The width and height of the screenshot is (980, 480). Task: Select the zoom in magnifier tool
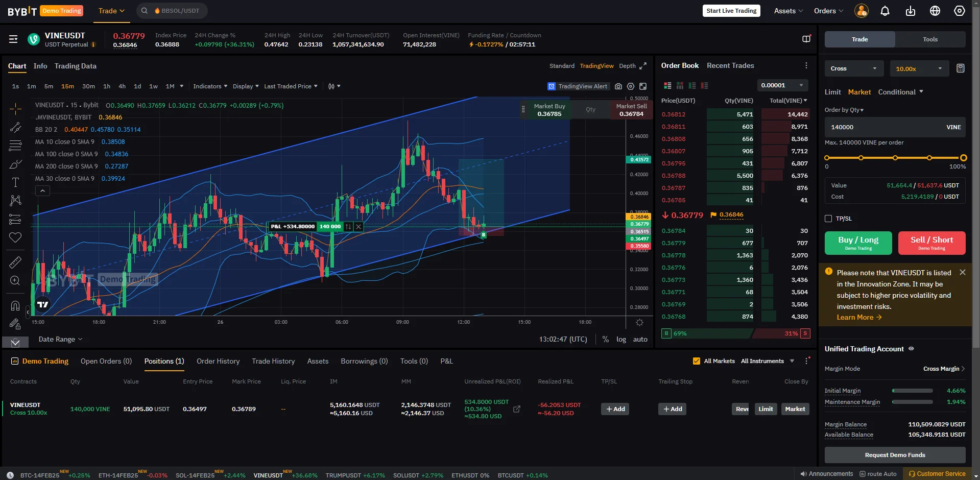(x=15, y=280)
